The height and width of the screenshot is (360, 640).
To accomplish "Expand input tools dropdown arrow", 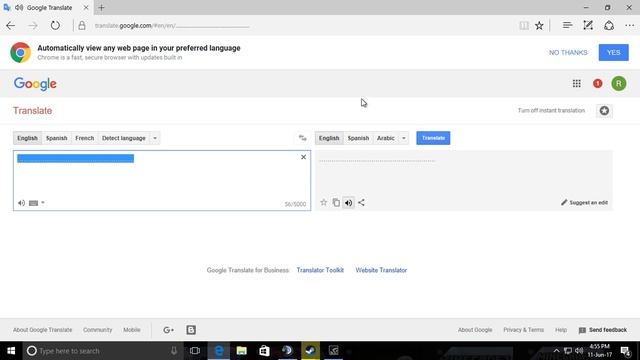I will tap(43, 202).
